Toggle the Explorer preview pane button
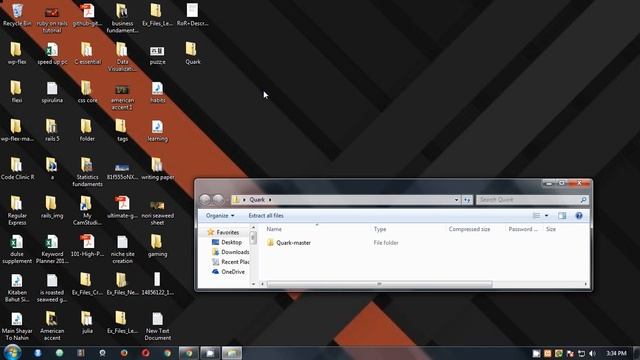 [x=562, y=216]
